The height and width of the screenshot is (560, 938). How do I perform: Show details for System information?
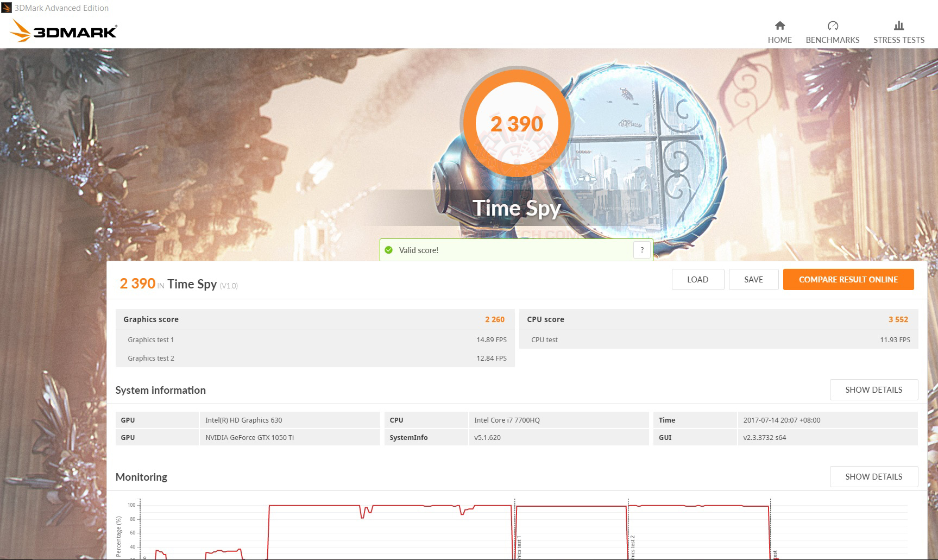(x=873, y=389)
